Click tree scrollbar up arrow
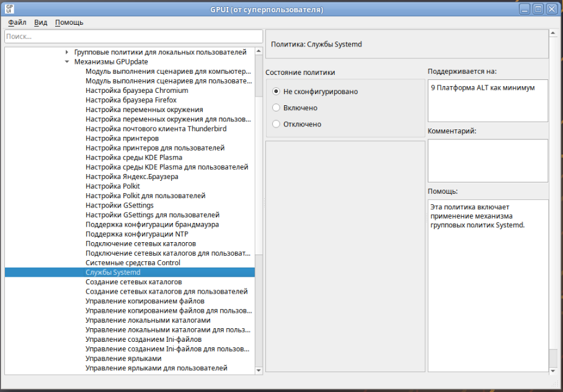The image size is (563, 392). (259, 51)
